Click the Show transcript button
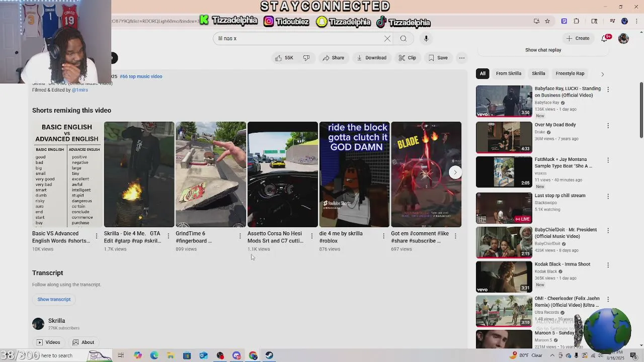This screenshot has height=362, width=644. [x=54, y=299]
